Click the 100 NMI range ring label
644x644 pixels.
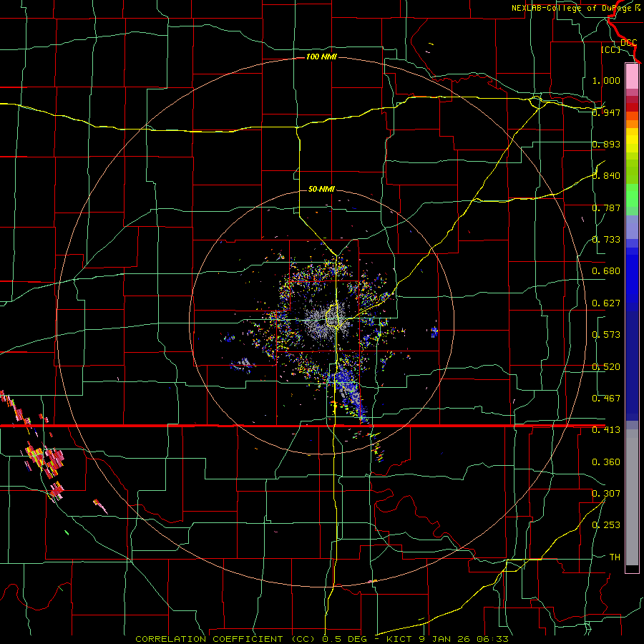click(321, 57)
